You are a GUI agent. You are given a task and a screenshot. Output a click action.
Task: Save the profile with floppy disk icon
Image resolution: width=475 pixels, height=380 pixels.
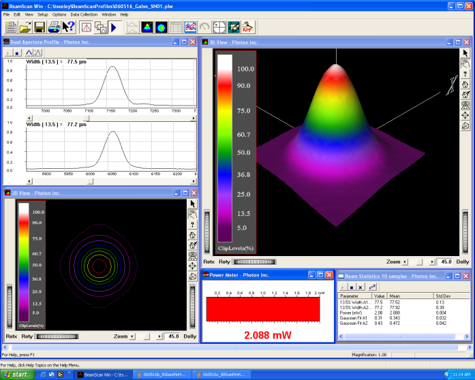click(40, 27)
